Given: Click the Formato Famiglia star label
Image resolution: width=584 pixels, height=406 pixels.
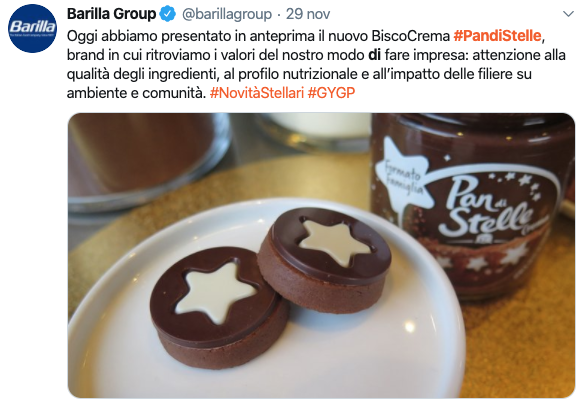Looking at the screenshot, I should 402,175.
